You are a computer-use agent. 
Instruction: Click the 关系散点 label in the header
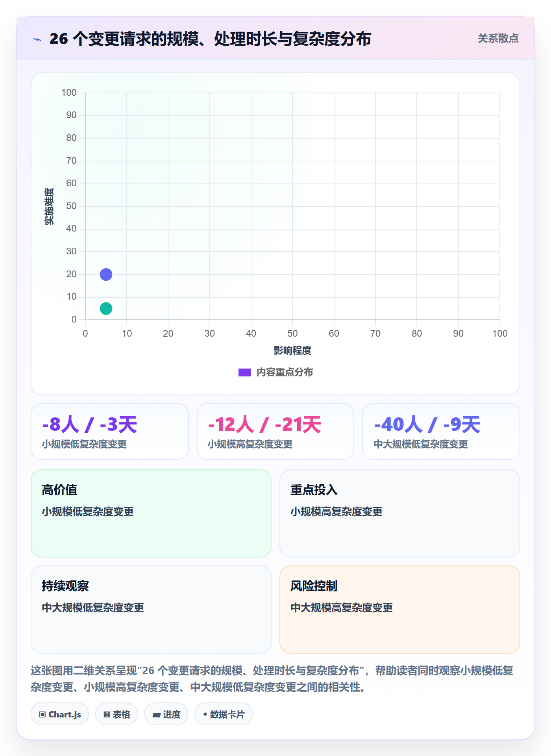click(x=498, y=39)
